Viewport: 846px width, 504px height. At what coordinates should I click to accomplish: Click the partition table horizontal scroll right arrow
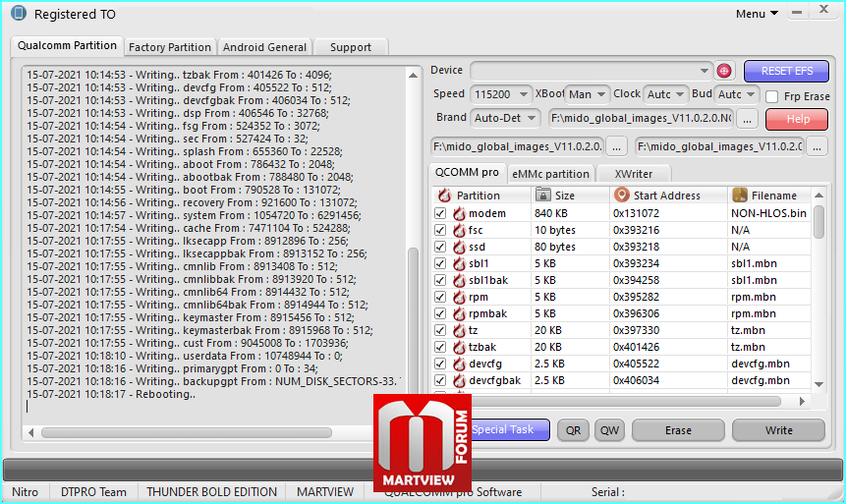[803, 402]
